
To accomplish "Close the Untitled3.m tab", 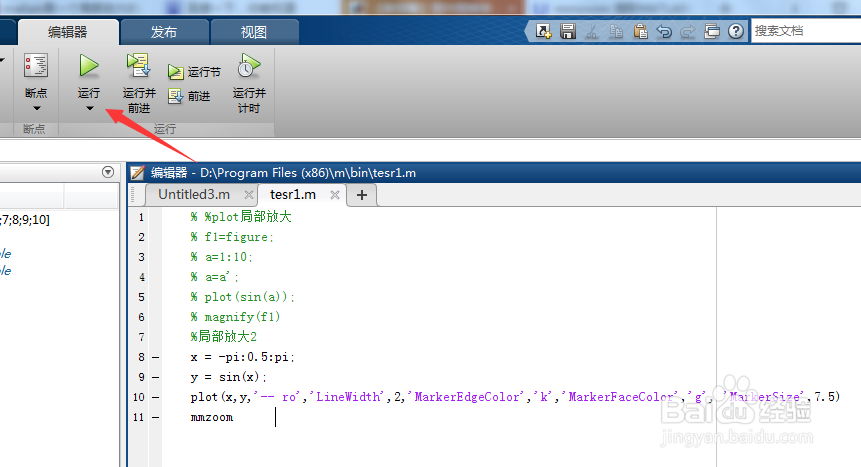I will coord(249,195).
